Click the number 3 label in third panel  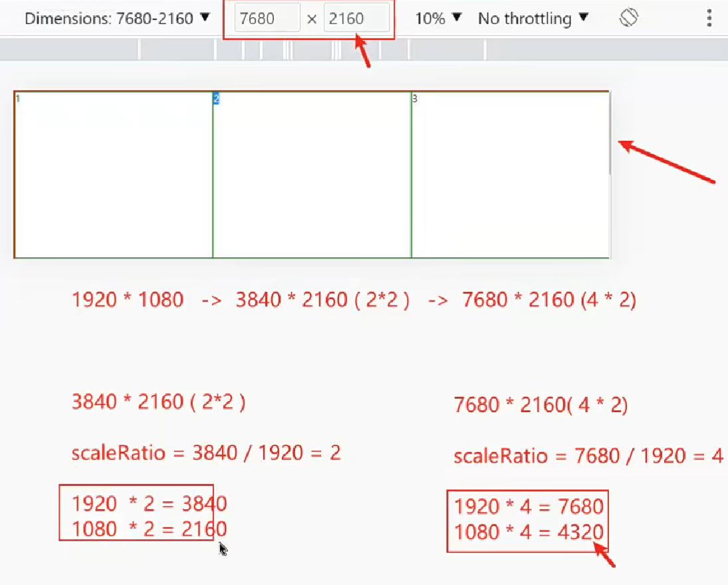click(x=415, y=99)
